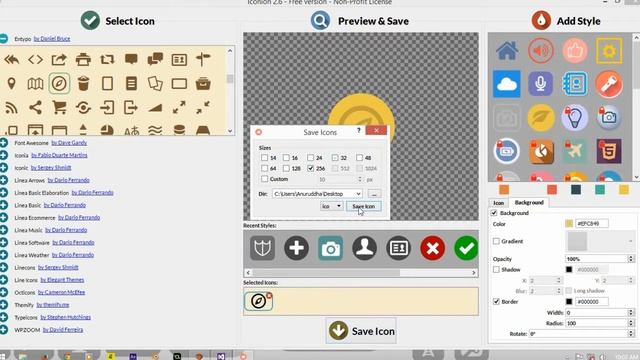Choose the shield recent style
Screen dimensions: 640x360
point(262,248)
